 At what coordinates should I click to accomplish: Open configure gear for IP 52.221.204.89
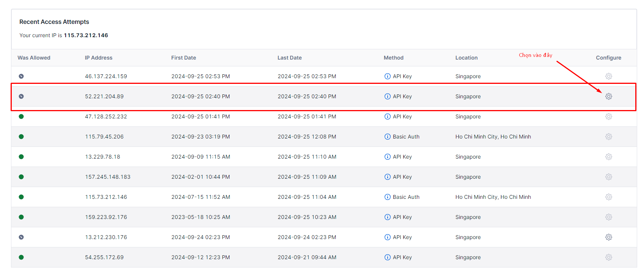(608, 96)
